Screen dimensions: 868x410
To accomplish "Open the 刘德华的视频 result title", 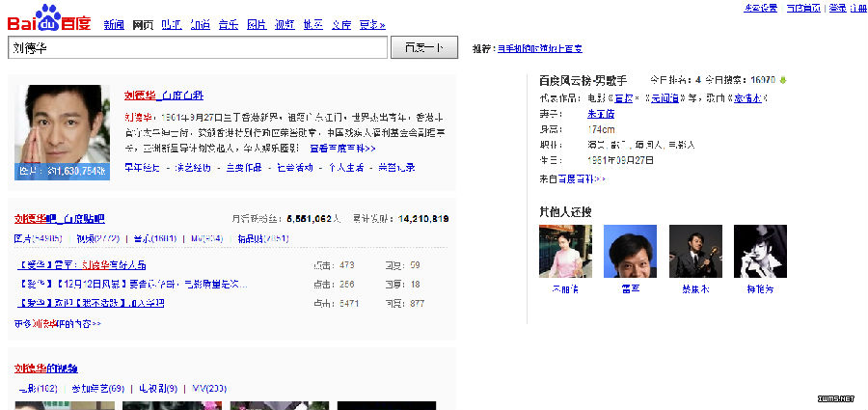I will (46, 369).
